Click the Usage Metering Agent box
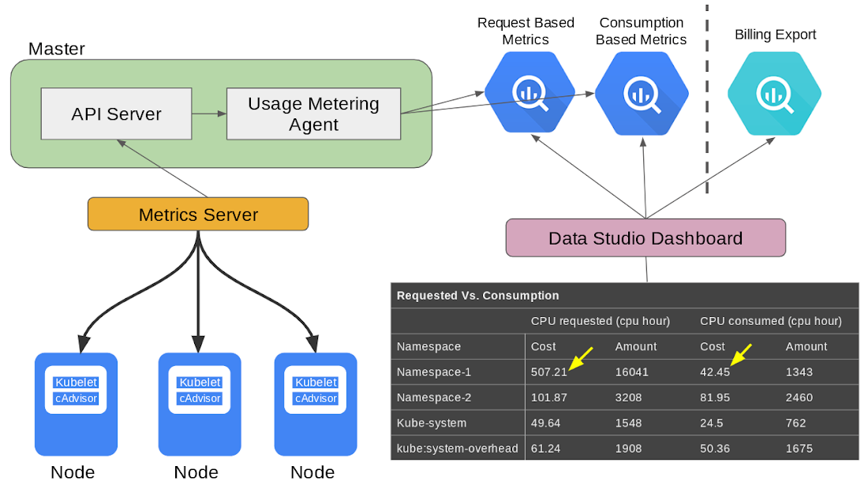The height and width of the screenshot is (485, 868). pyautogui.click(x=313, y=114)
